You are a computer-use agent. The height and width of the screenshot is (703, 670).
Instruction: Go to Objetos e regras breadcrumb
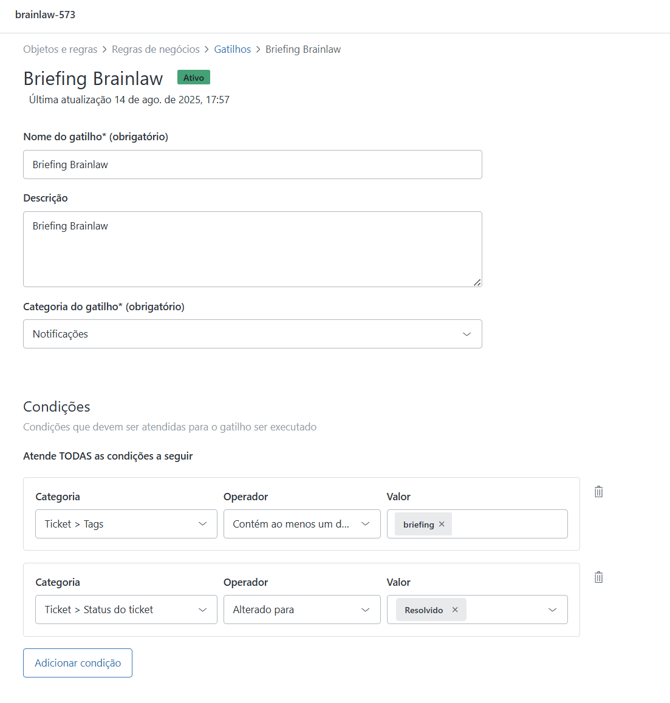pyautogui.click(x=60, y=49)
